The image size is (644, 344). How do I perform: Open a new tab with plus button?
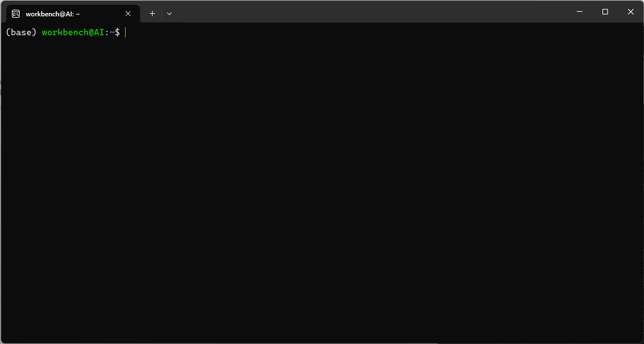(x=152, y=14)
